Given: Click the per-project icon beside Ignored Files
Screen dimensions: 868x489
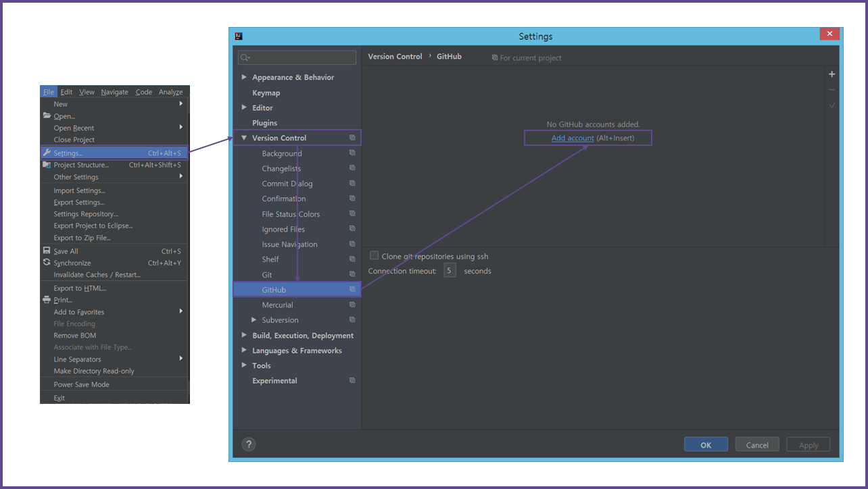Looking at the screenshot, I should (x=352, y=229).
